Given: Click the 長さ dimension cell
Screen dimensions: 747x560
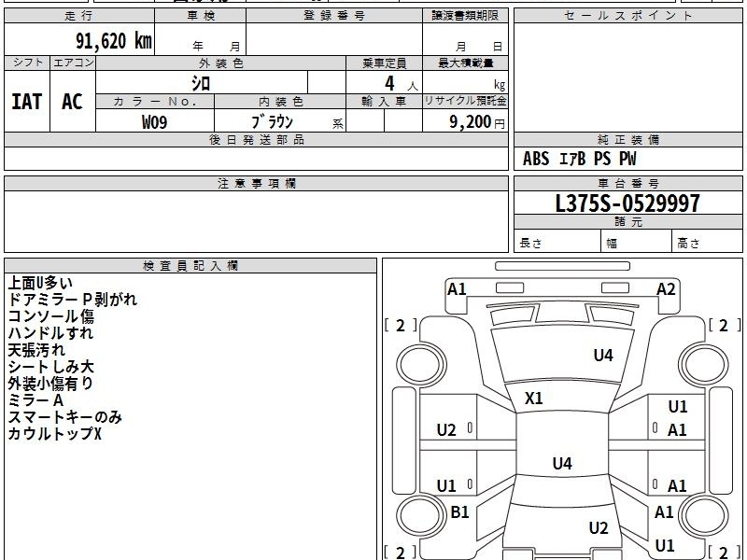Looking at the screenshot, I should pos(557,242).
